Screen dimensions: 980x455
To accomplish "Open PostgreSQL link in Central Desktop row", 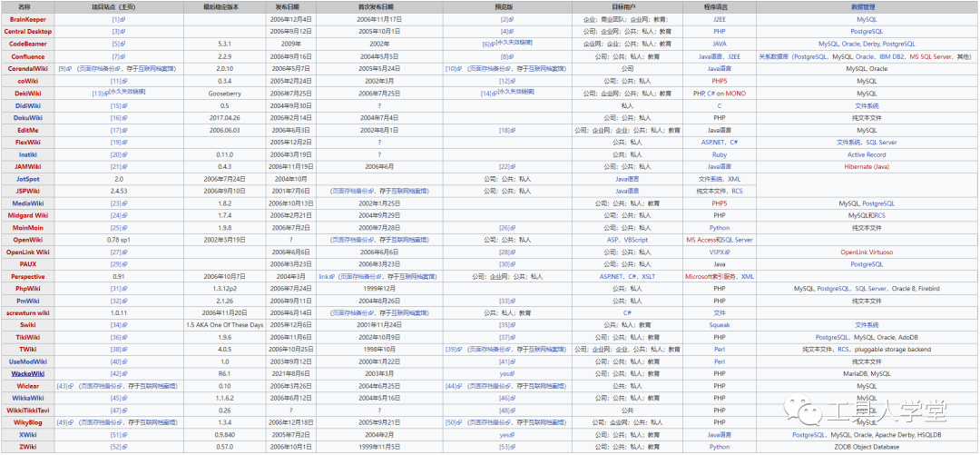I will [x=867, y=31].
